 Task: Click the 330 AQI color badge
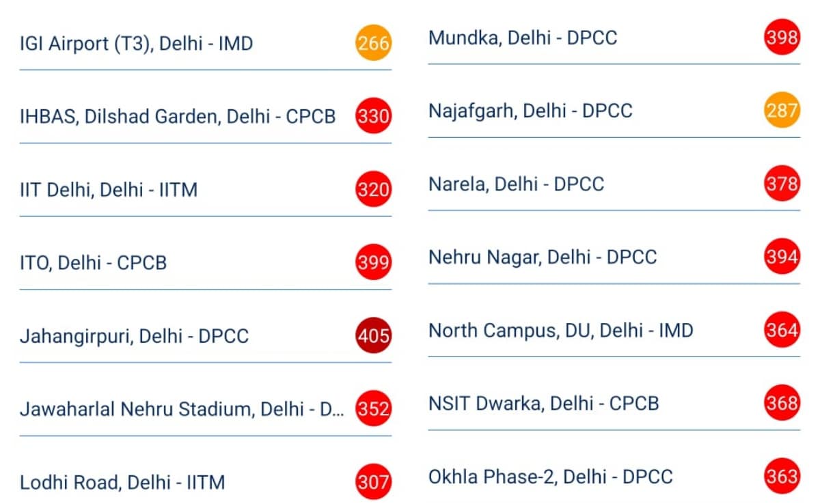(373, 117)
